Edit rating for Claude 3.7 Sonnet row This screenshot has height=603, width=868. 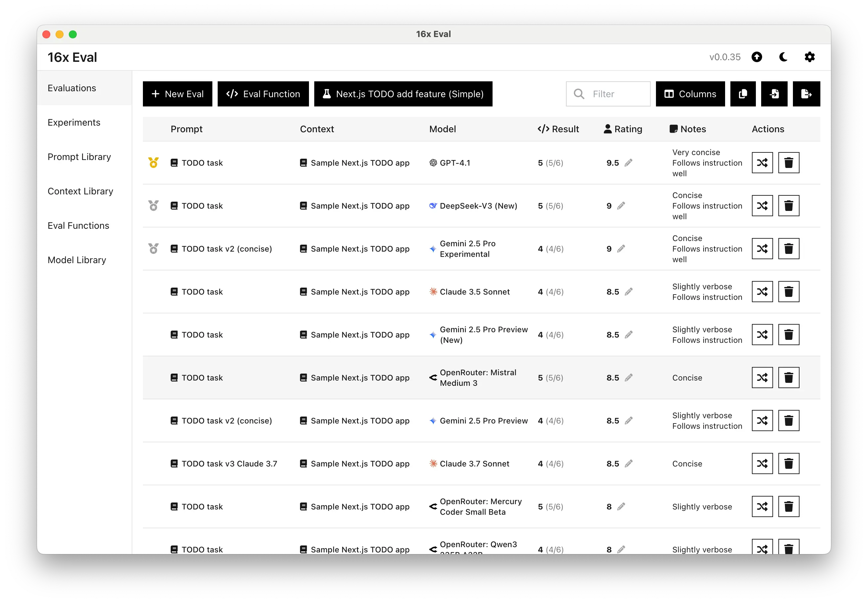tap(628, 463)
